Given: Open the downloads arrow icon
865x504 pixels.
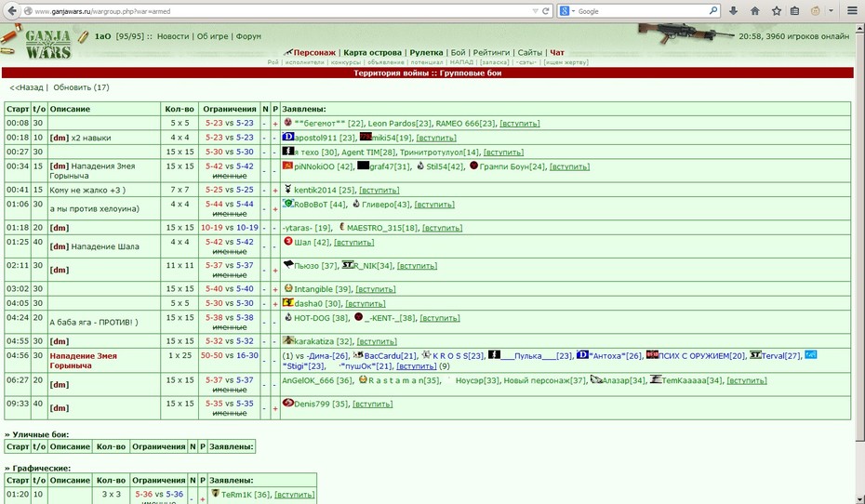Looking at the screenshot, I should click(733, 10).
